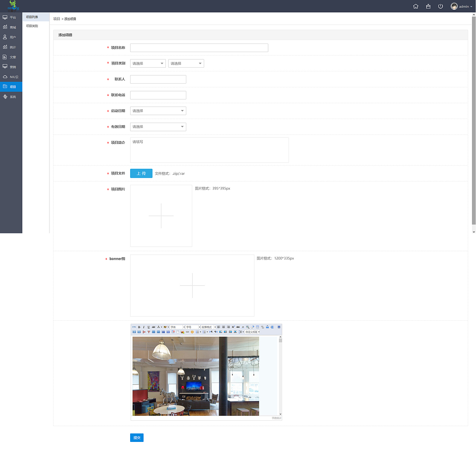Open the 有效日期 dropdown

tap(158, 127)
